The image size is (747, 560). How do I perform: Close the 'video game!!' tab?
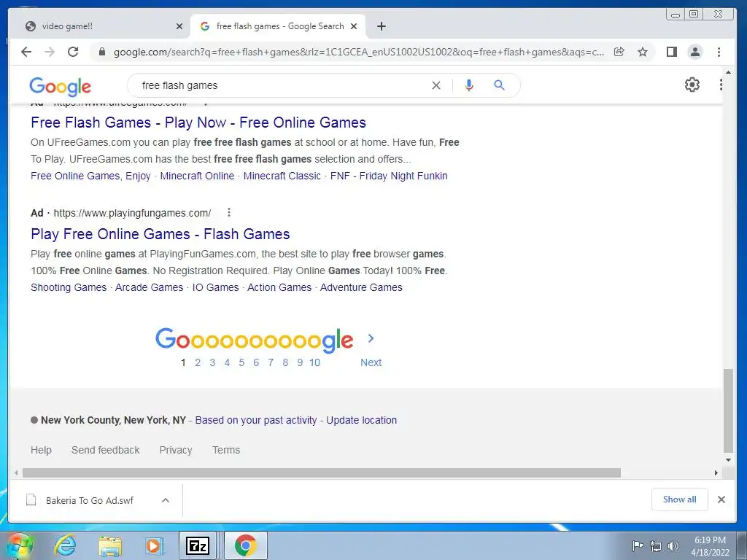(179, 26)
